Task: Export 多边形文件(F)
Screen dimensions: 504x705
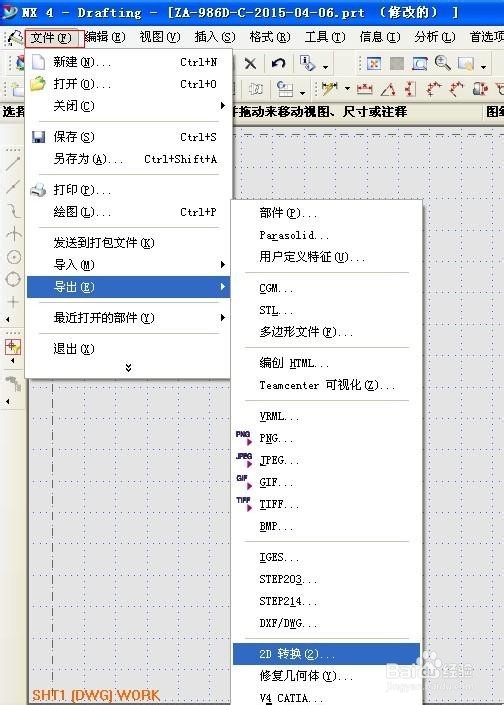Action: pyautogui.click(x=327, y=332)
